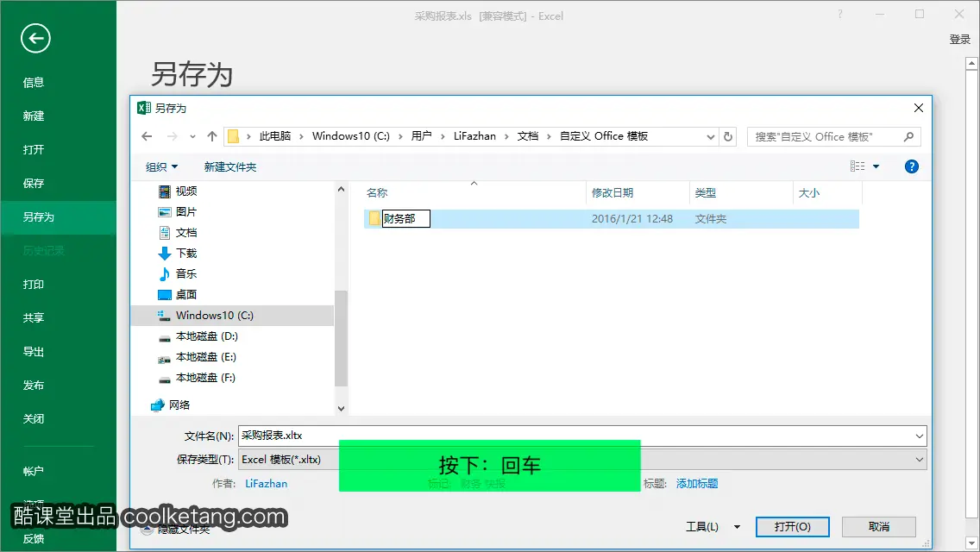
Task: Open the 打印 backstage tab
Action: (34, 285)
